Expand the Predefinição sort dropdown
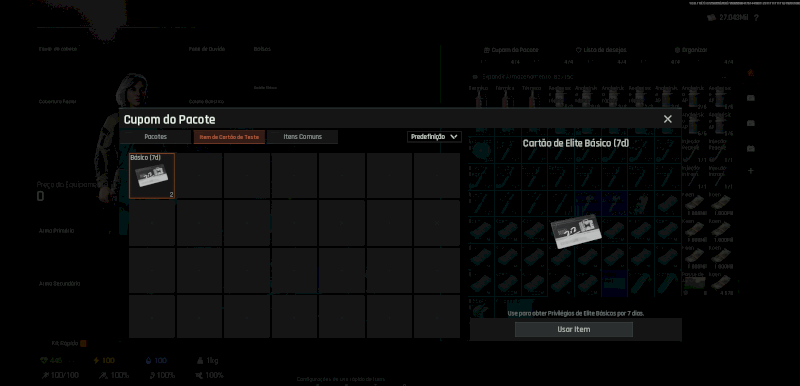This screenshot has width=800, height=386. tap(434, 137)
